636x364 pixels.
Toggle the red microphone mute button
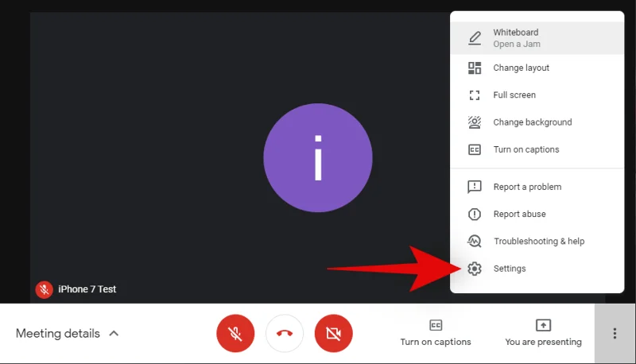click(235, 333)
